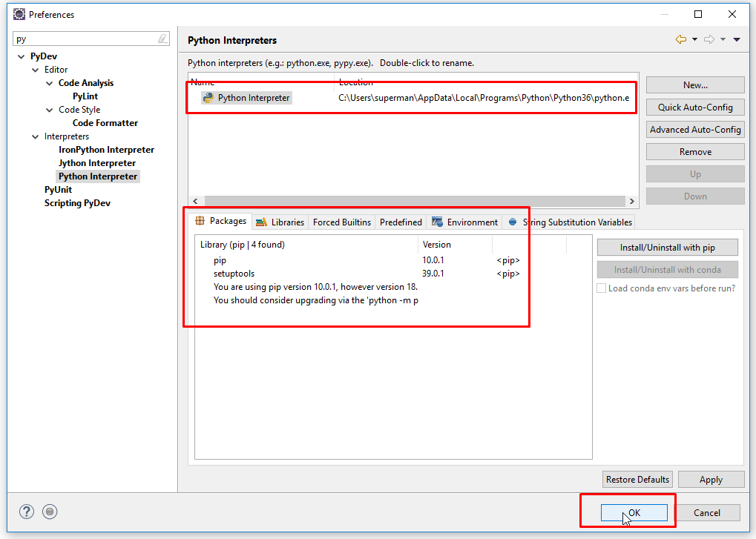Switch to the Libraries tab
Viewport: 756px width, 539px height.
click(280, 222)
